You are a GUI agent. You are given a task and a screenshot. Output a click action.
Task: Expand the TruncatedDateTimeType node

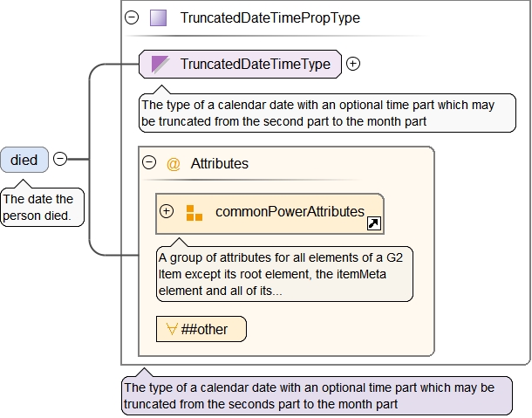point(353,64)
